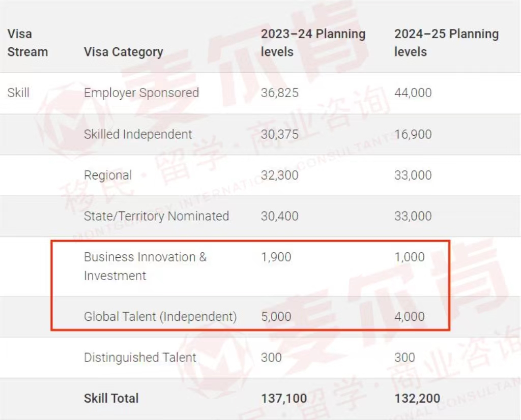Select the 36,825 value
This screenshot has width=521, height=420.
(279, 93)
